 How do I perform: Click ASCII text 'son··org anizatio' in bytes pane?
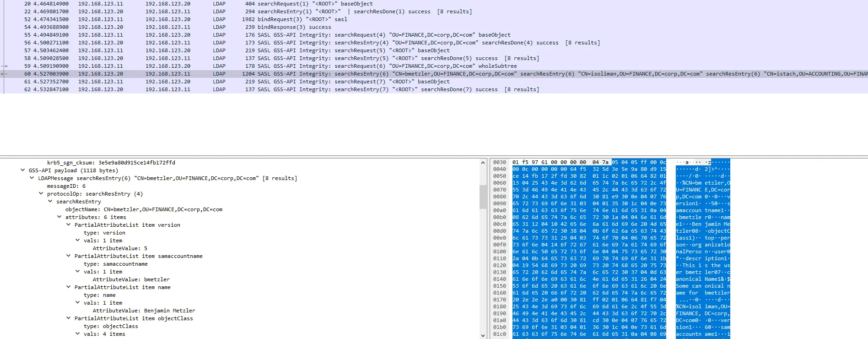pos(703,245)
